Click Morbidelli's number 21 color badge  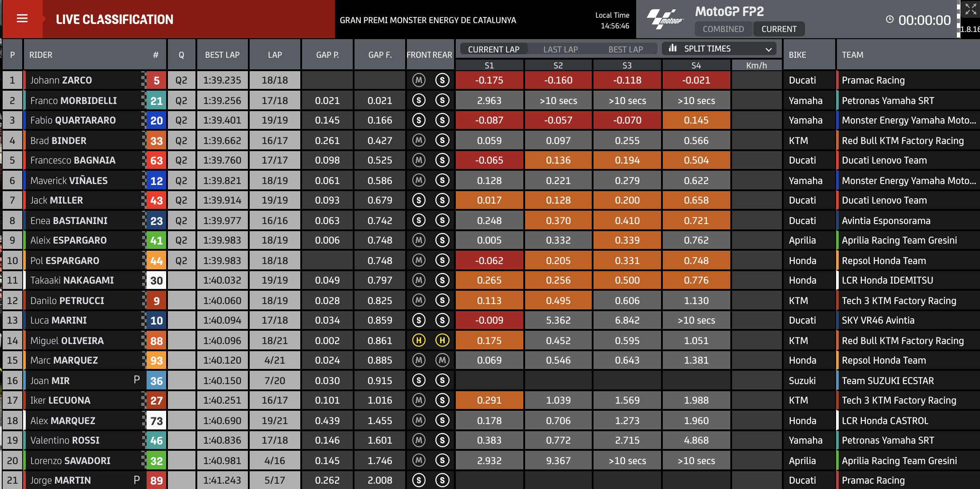(156, 101)
